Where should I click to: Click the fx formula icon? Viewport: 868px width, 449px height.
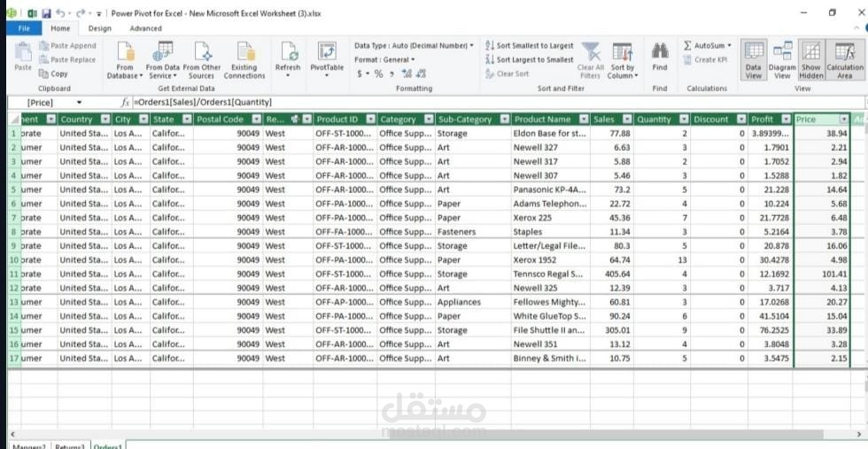[x=125, y=103]
